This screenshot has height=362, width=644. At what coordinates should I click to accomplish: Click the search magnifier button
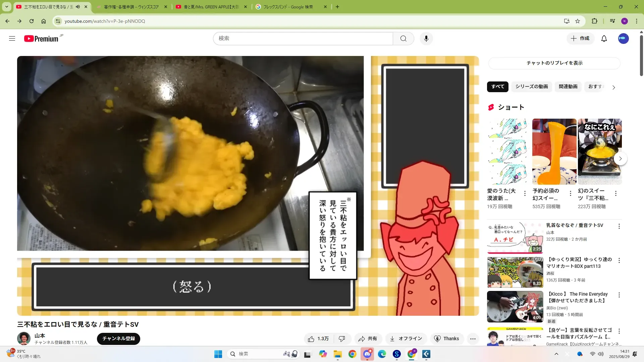[x=403, y=39]
